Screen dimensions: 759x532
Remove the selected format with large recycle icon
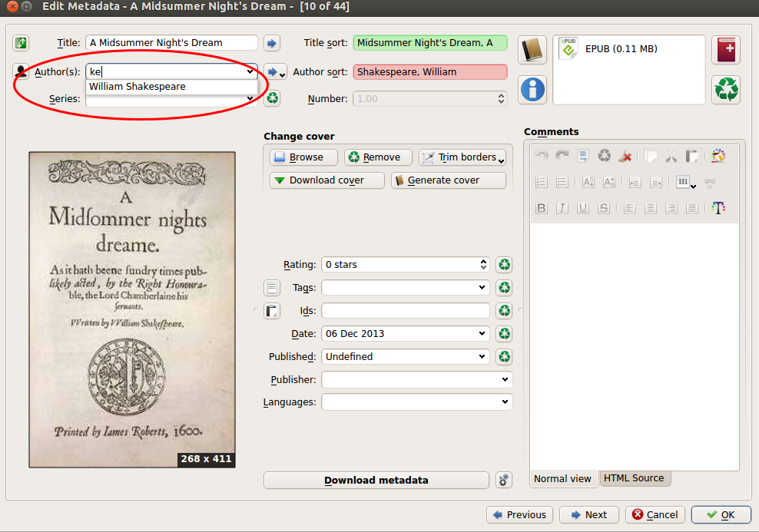[x=726, y=90]
